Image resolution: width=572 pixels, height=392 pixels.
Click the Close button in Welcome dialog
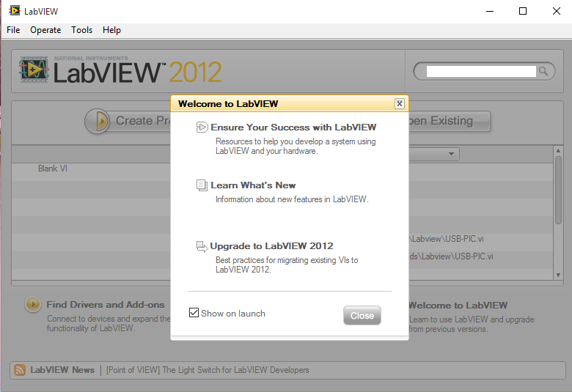tap(362, 315)
